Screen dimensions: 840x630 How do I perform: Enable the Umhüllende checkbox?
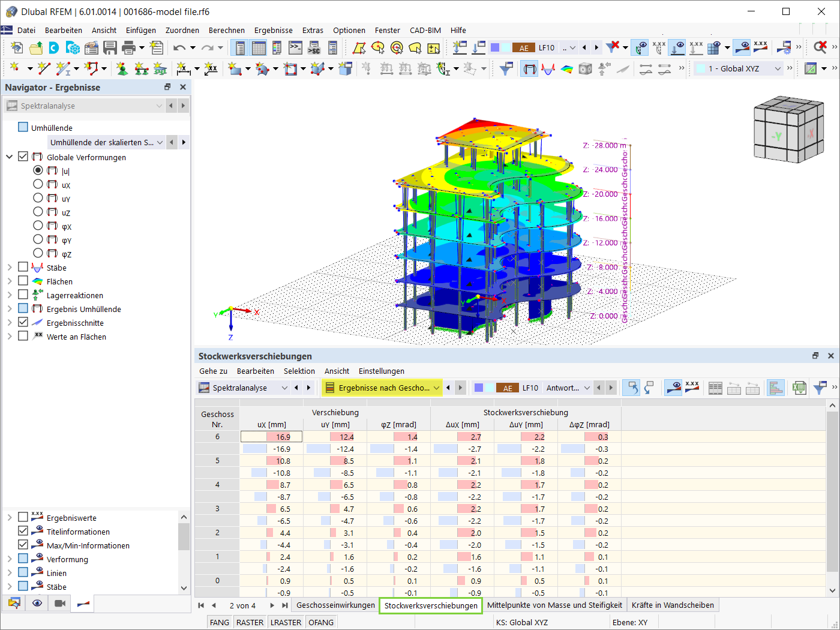point(23,127)
